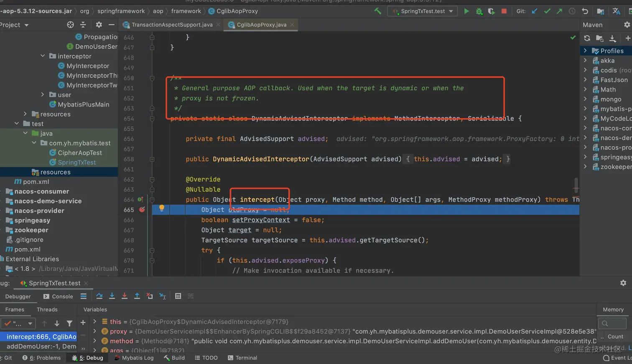632x364 pixels.
Task: Add new watch plus icon
Action: click(83, 323)
